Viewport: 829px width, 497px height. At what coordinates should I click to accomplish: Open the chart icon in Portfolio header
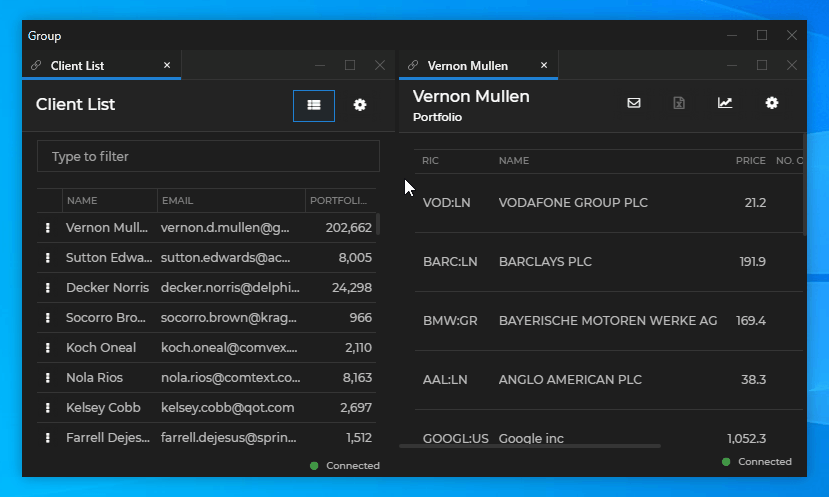725,103
